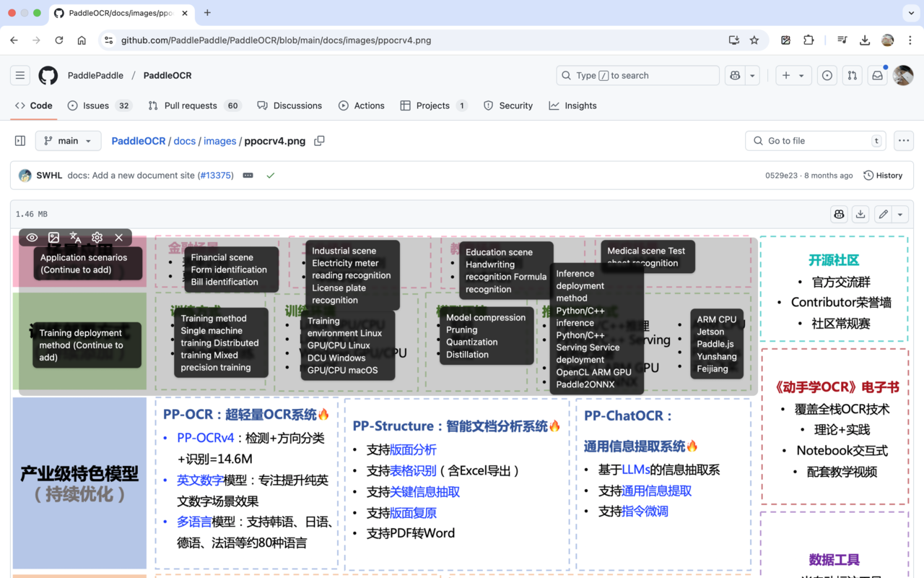
Task: Click the image icon in the overlay toolbar
Action: tap(53, 237)
